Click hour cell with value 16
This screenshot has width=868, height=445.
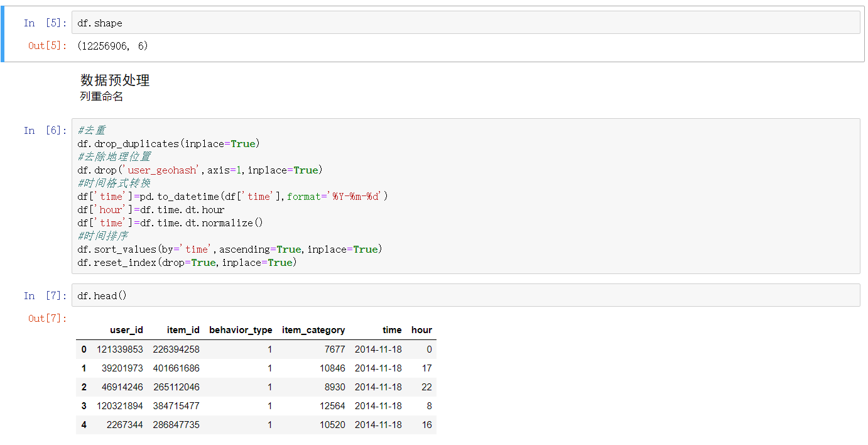click(x=427, y=425)
